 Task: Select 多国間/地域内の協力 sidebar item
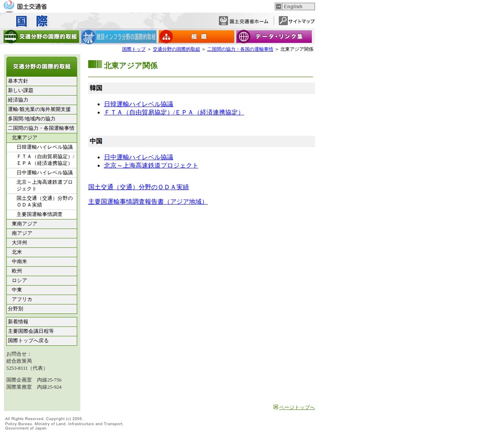(42, 119)
